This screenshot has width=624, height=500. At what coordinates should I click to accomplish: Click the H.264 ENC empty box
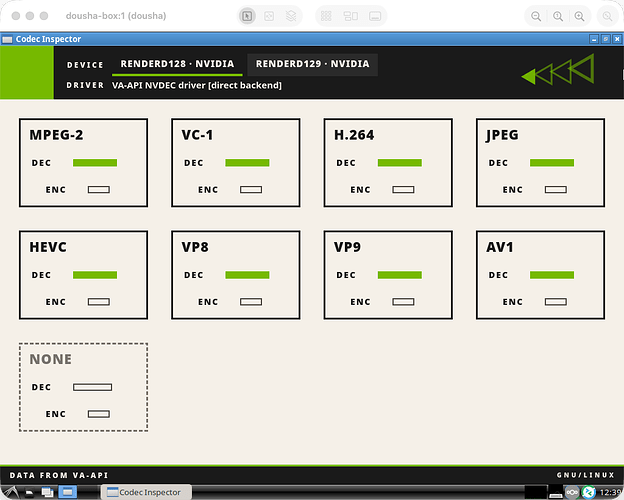[x=403, y=190]
